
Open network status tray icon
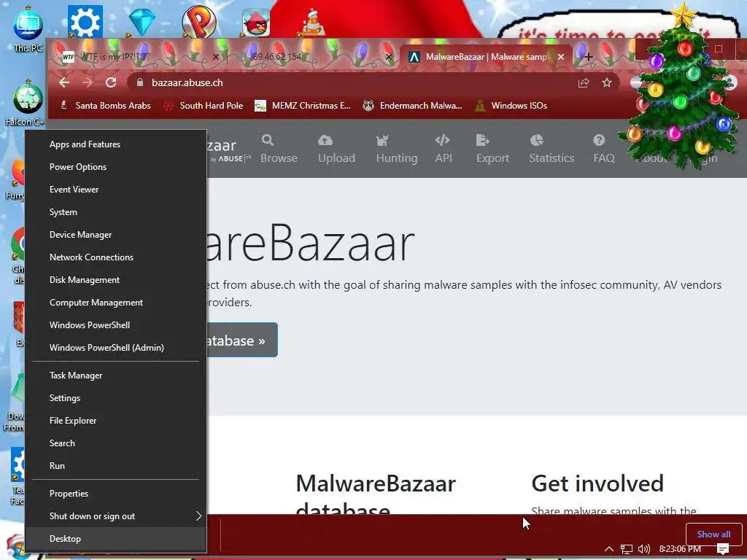tap(627, 549)
